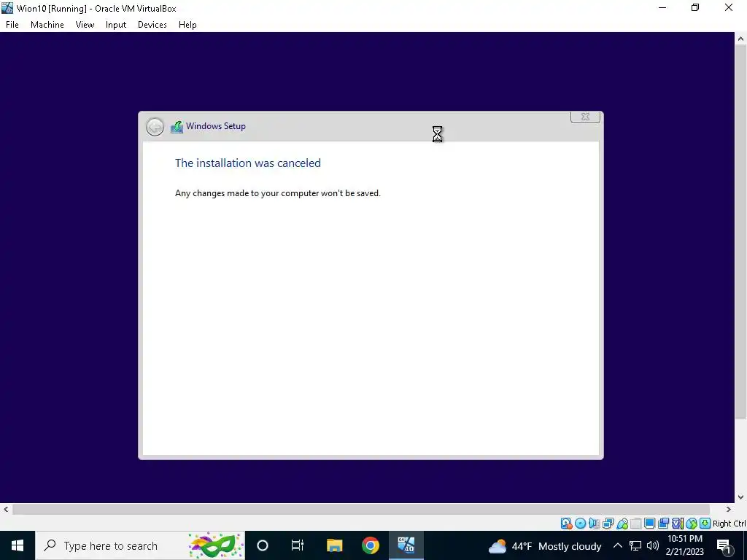
Task: Click the mouse integration indicator icon
Action: click(692, 524)
